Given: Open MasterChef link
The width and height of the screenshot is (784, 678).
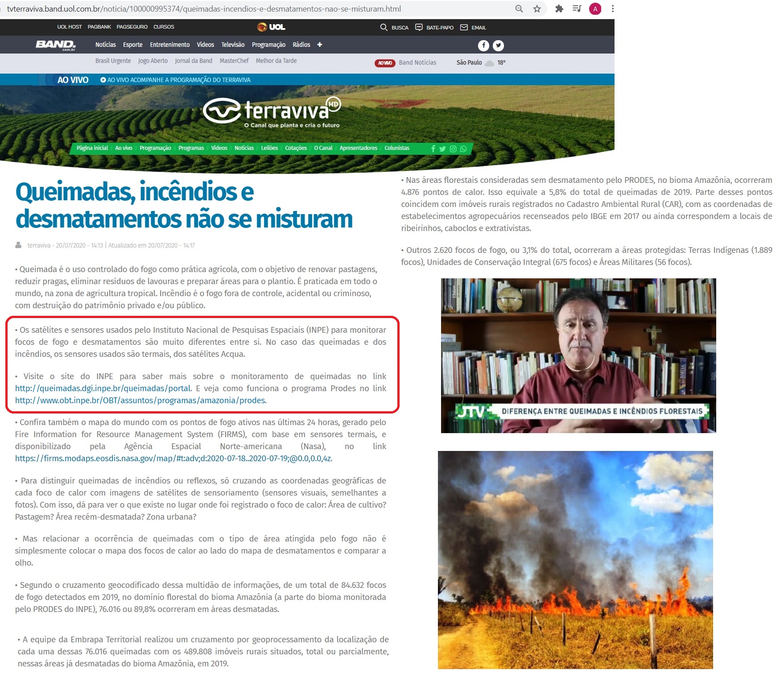Looking at the screenshot, I should pos(234,61).
